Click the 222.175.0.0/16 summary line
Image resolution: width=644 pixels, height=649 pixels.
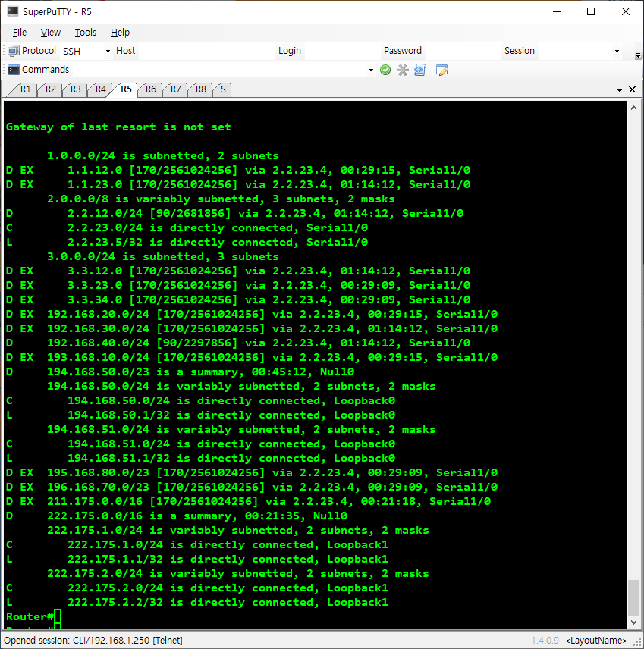[177, 516]
